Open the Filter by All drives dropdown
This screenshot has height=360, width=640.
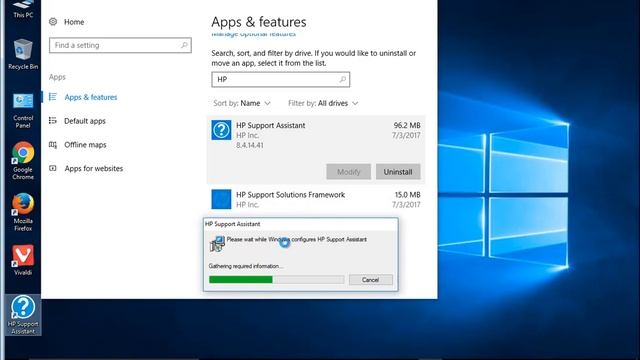(323, 103)
